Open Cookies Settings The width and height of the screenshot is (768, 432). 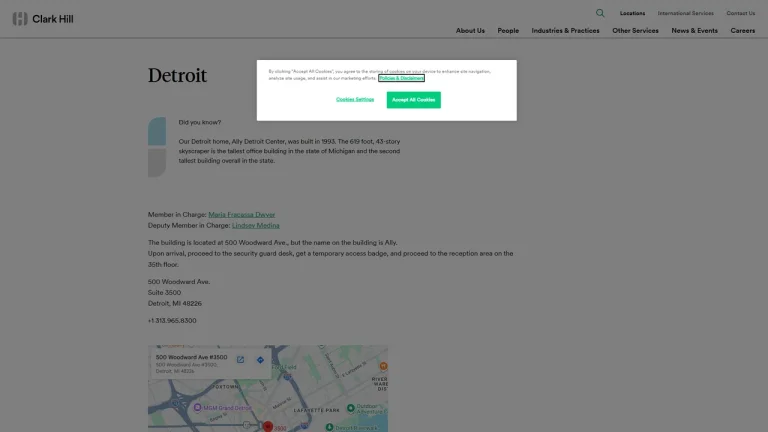click(355, 99)
